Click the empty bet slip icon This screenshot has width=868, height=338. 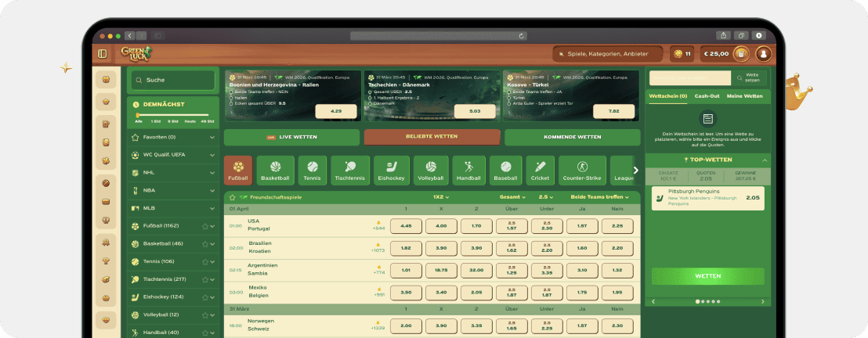pyautogui.click(x=707, y=118)
